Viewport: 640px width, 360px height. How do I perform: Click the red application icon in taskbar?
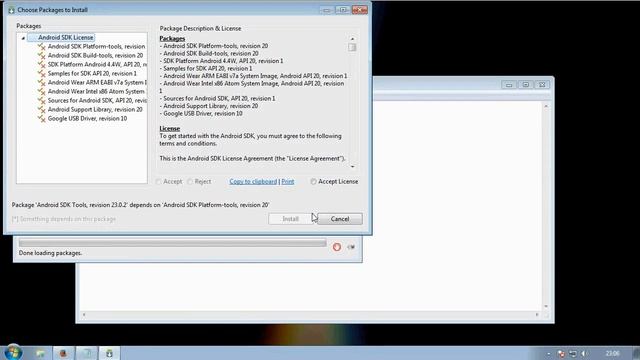tap(63, 353)
